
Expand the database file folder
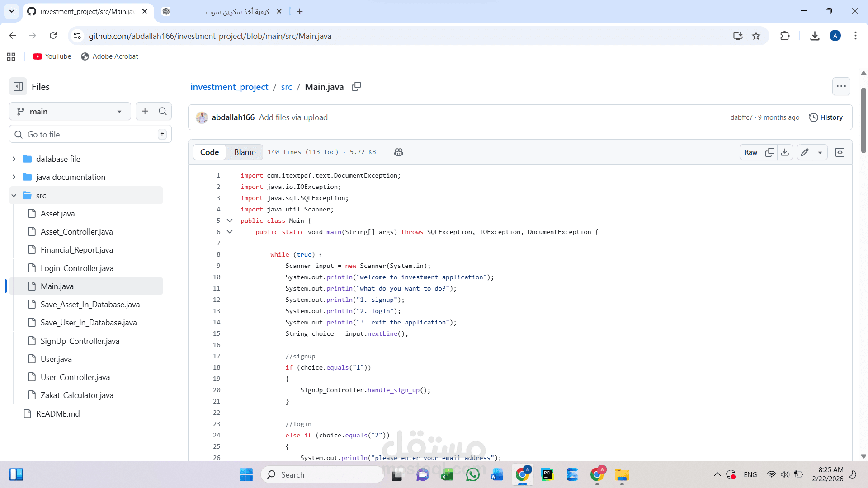[14, 159]
